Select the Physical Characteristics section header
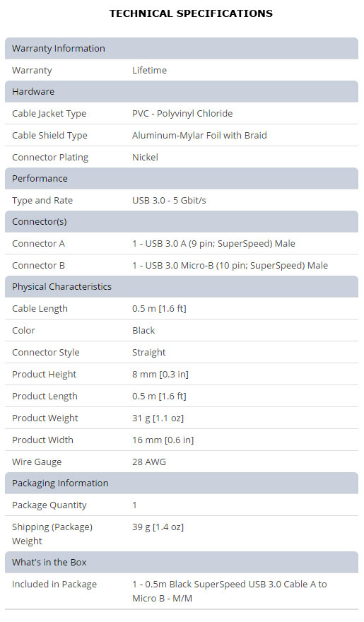Viewport: 364px width, 622px height. 182,287
